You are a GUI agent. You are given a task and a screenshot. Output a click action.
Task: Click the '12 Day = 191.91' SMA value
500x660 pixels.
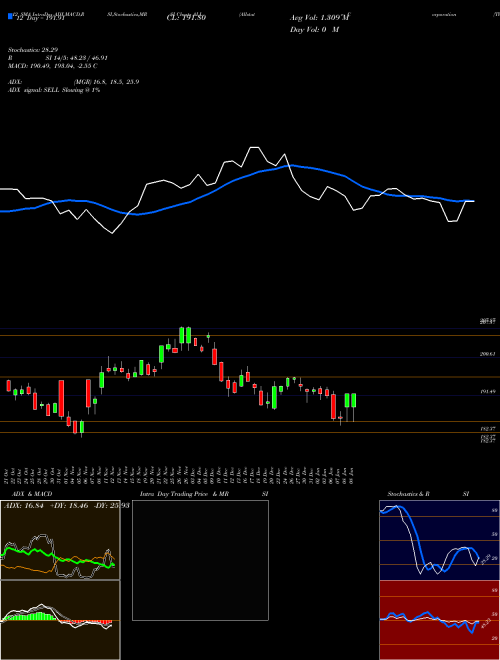[x=39, y=18]
